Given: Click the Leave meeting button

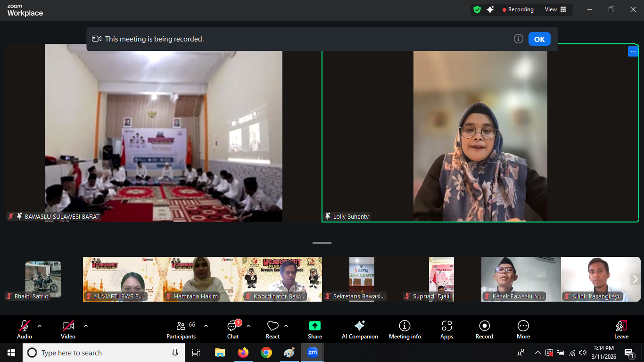Looking at the screenshot, I should point(621,329).
